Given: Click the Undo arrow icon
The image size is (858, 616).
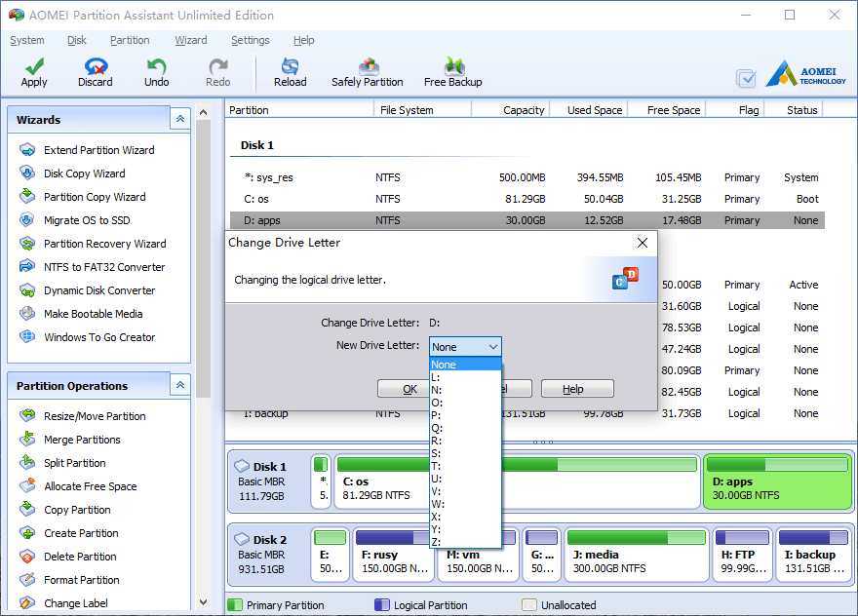Looking at the screenshot, I should pyautogui.click(x=157, y=66).
